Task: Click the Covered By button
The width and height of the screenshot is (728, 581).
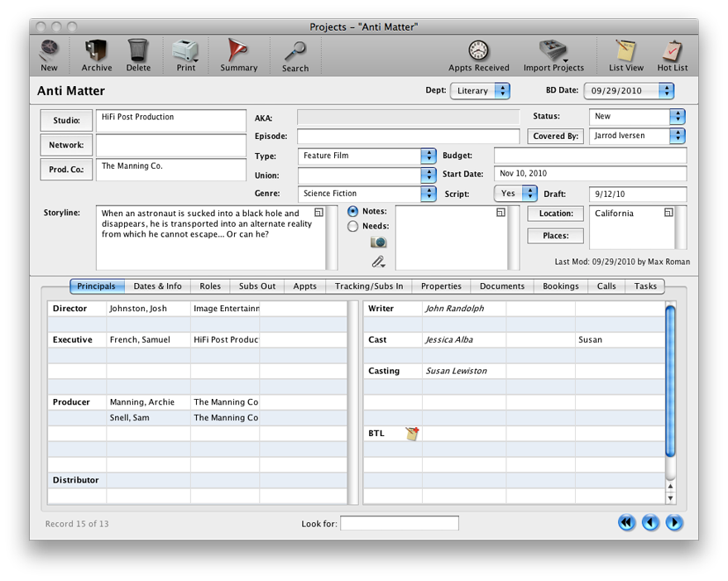Action: (556, 136)
